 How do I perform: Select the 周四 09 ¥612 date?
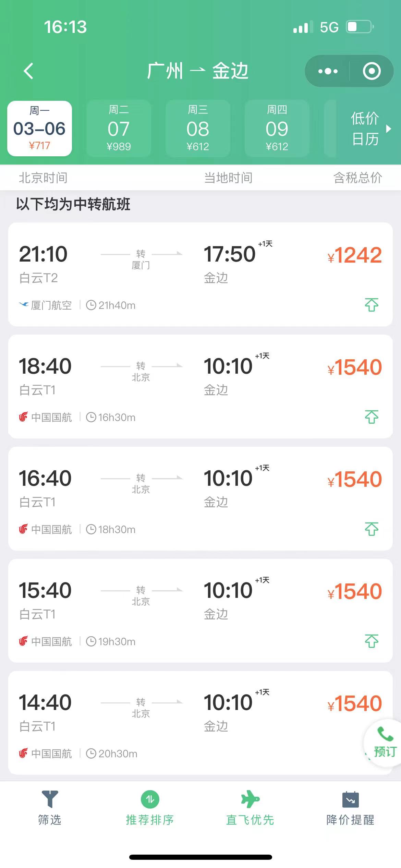pyautogui.click(x=277, y=129)
